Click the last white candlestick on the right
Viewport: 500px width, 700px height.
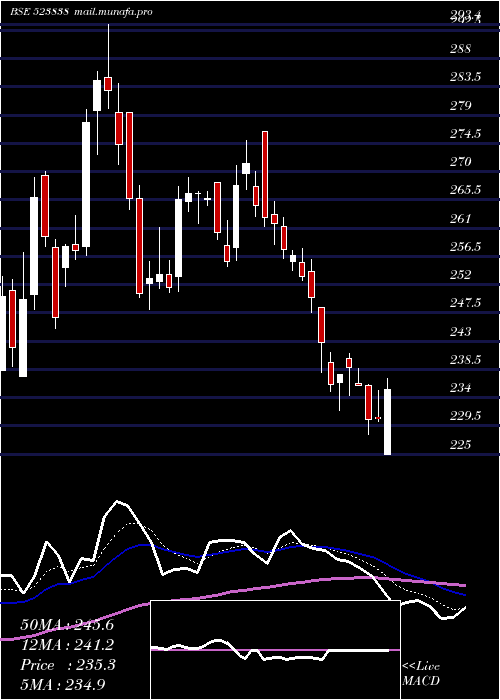[x=388, y=422]
